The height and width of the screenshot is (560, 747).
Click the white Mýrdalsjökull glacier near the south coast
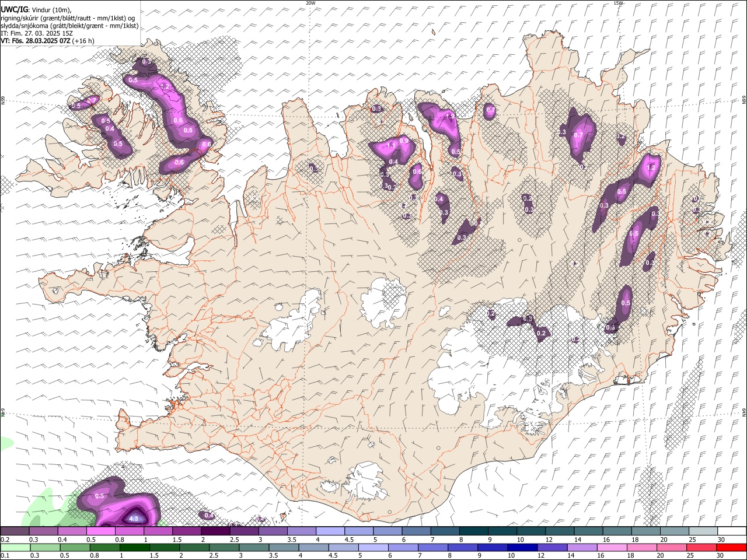tap(365, 482)
